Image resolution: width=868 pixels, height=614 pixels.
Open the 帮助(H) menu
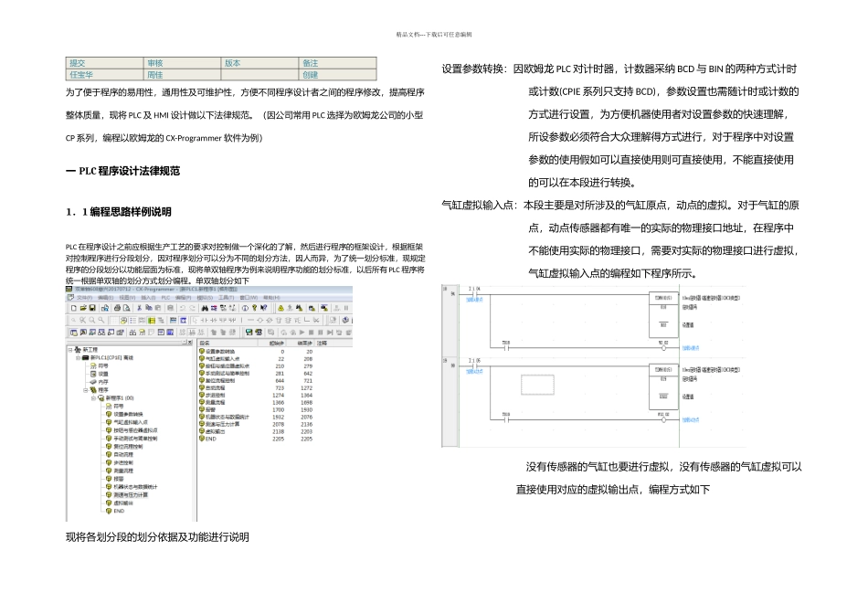click(271, 298)
